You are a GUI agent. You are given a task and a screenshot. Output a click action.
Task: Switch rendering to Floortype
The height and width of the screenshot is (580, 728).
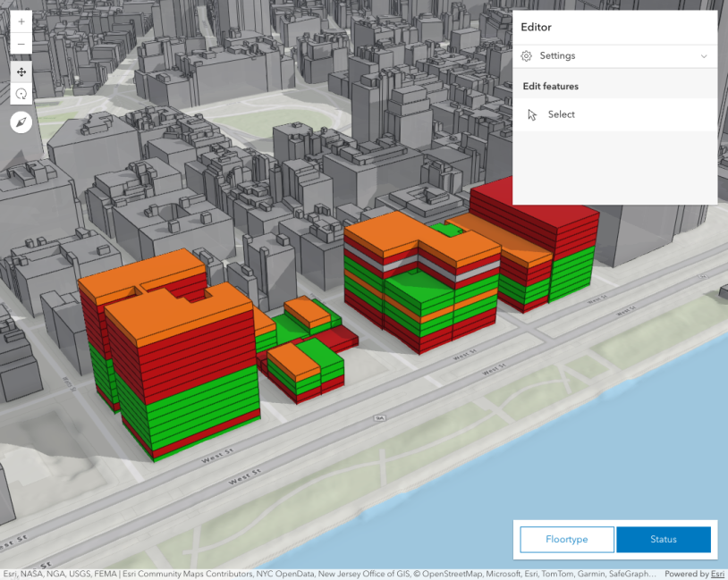[567, 540]
